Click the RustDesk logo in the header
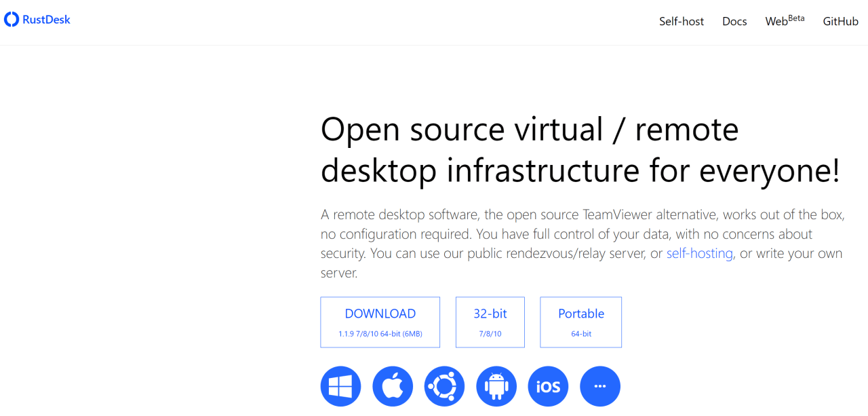This screenshot has width=868, height=416. pos(37,20)
